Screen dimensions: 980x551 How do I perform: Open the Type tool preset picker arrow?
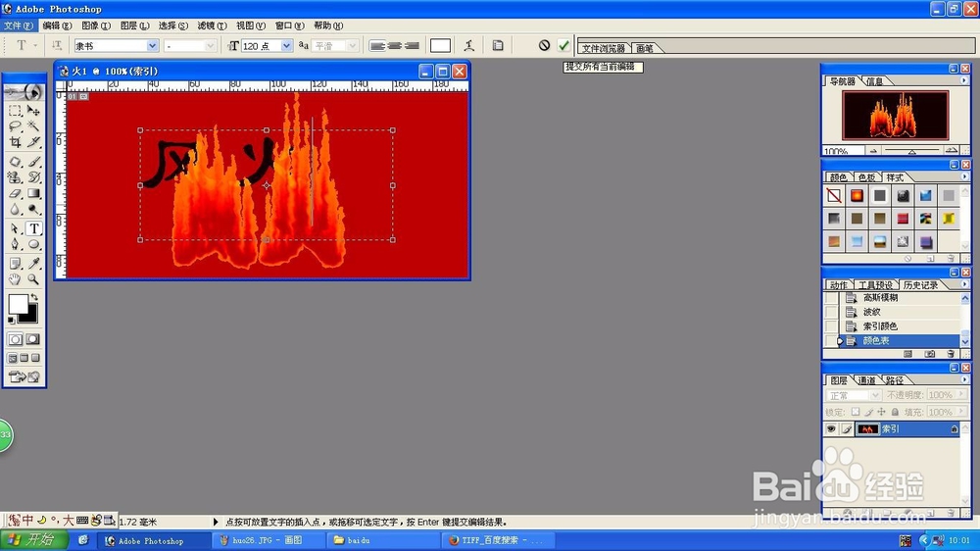35,46
